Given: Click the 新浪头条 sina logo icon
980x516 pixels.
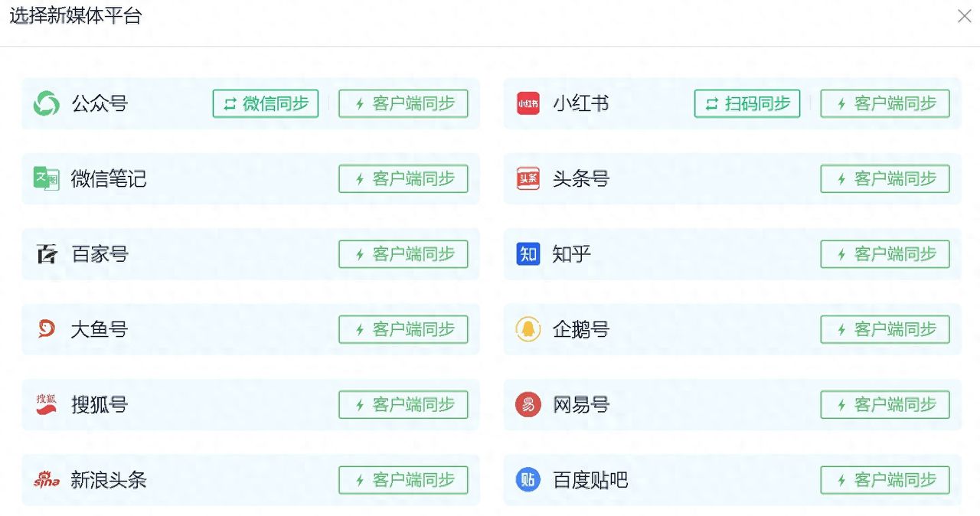Looking at the screenshot, I should [x=47, y=480].
